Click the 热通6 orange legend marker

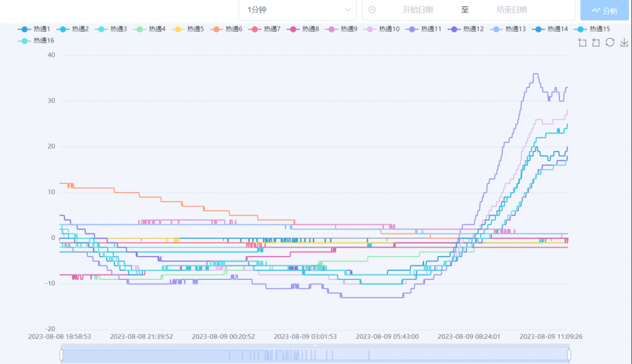(x=216, y=29)
